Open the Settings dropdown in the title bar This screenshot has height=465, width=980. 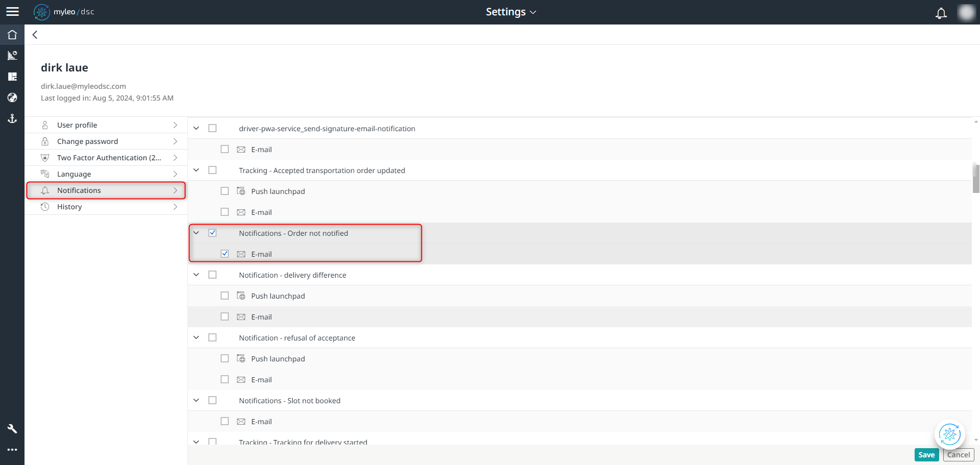(511, 11)
